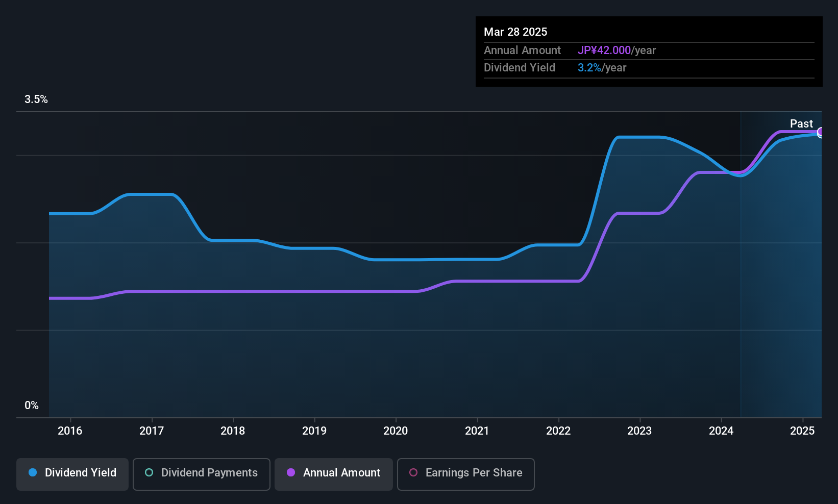Click the 2020 x-axis label
Viewport: 838px width, 504px height.
[x=396, y=431]
